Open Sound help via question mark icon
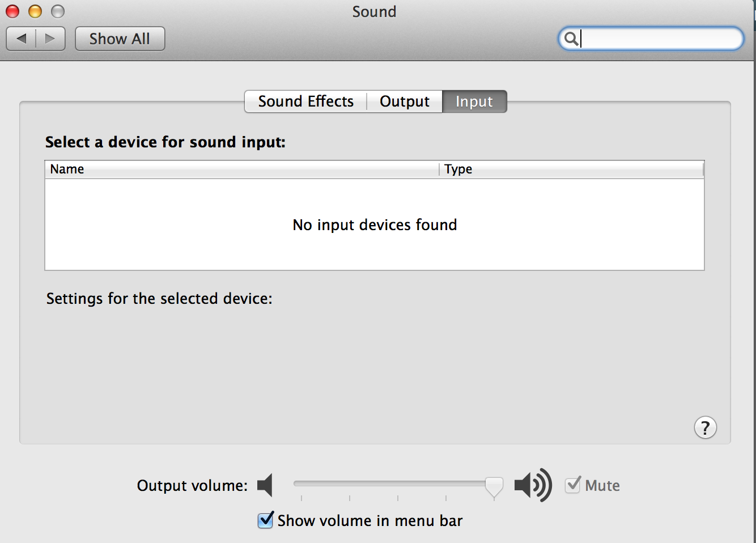The height and width of the screenshot is (543, 756). tap(706, 427)
